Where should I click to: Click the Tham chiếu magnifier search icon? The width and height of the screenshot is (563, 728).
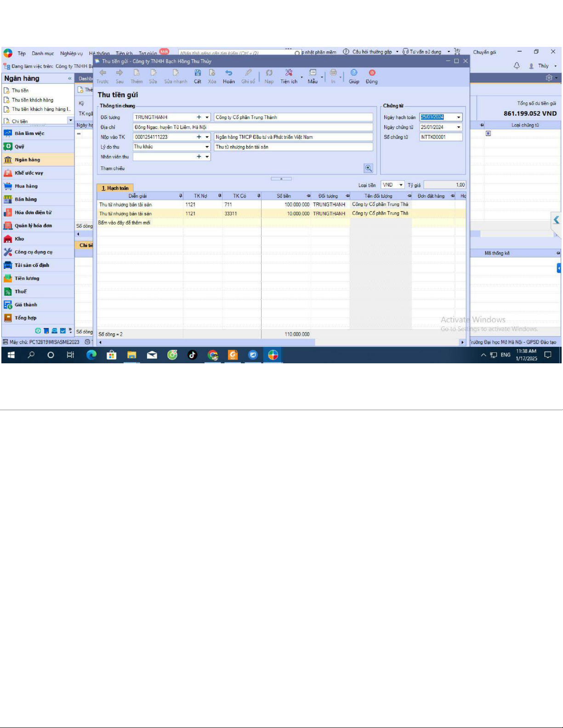[x=368, y=169]
